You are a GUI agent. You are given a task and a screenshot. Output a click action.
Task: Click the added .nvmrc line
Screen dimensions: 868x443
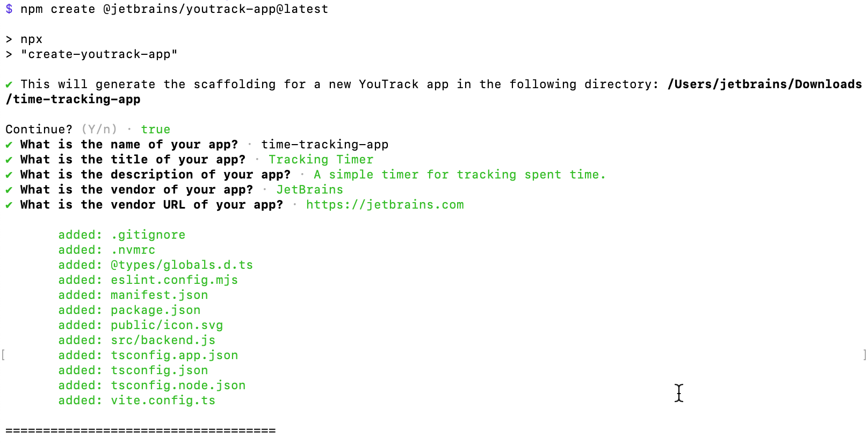click(x=107, y=250)
